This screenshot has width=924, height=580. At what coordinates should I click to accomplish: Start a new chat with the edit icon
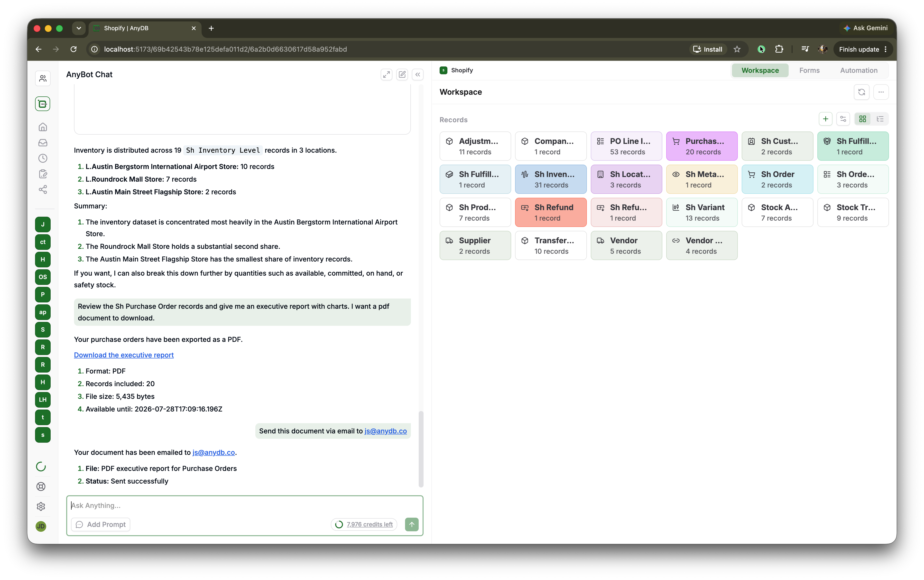[402, 75]
